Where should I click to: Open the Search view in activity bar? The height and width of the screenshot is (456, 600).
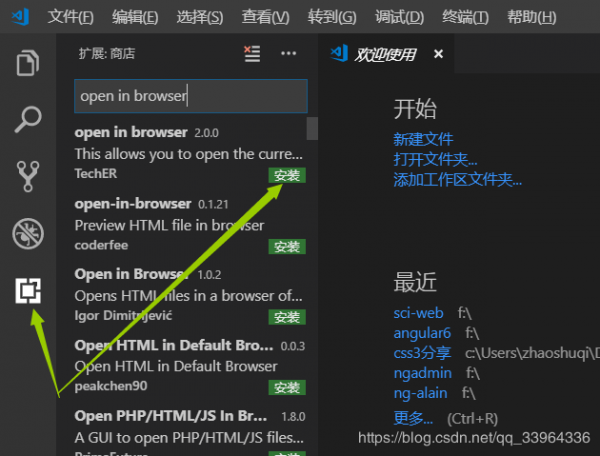pos(28,120)
